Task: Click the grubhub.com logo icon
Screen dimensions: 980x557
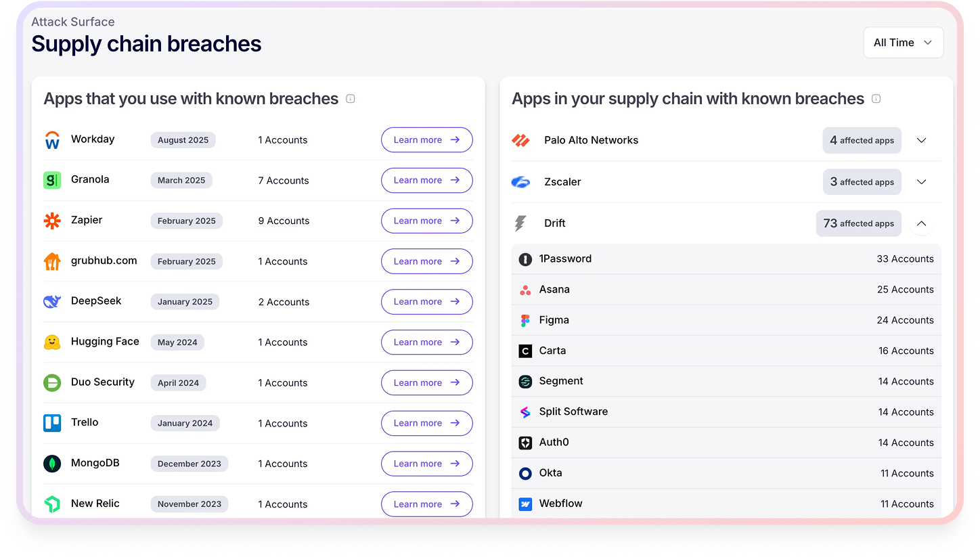Action: [x=52, y=261]
